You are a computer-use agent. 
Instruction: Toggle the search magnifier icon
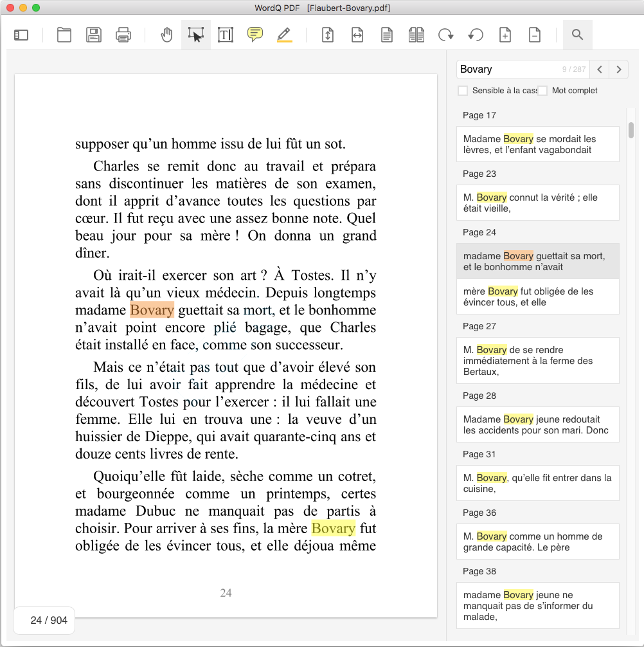point(578,35)
